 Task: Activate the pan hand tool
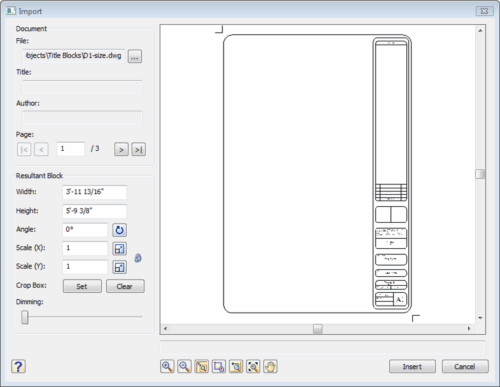pos(270,366)
